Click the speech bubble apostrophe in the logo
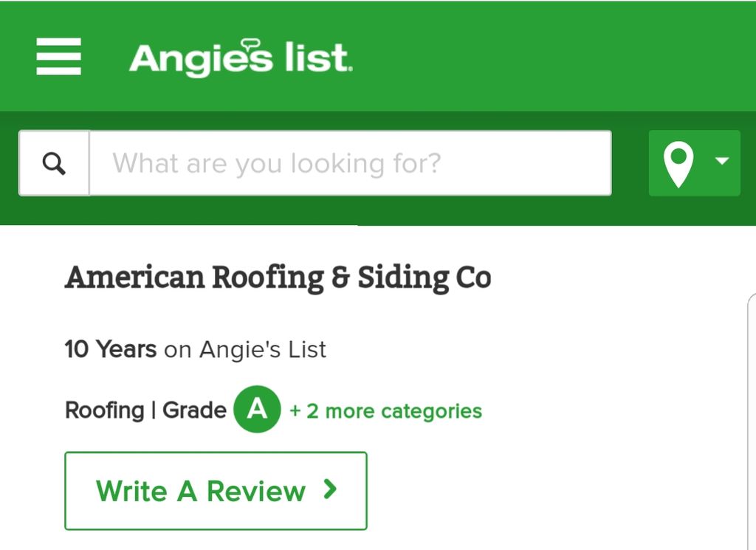Viewport: 756px width, 550px height. [x=251, y=45]
